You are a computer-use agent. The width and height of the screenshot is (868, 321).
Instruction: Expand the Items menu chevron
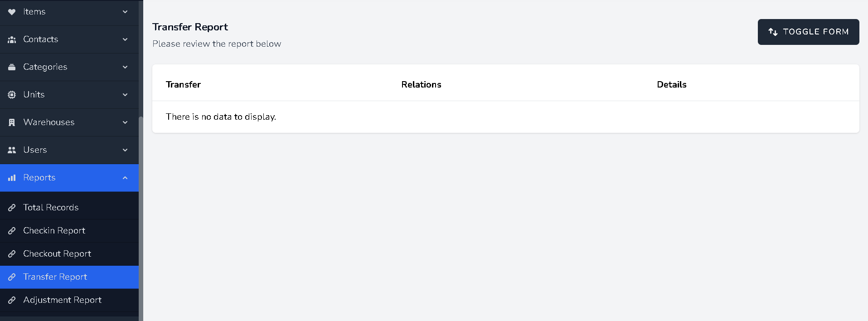[x=125, y=12]
